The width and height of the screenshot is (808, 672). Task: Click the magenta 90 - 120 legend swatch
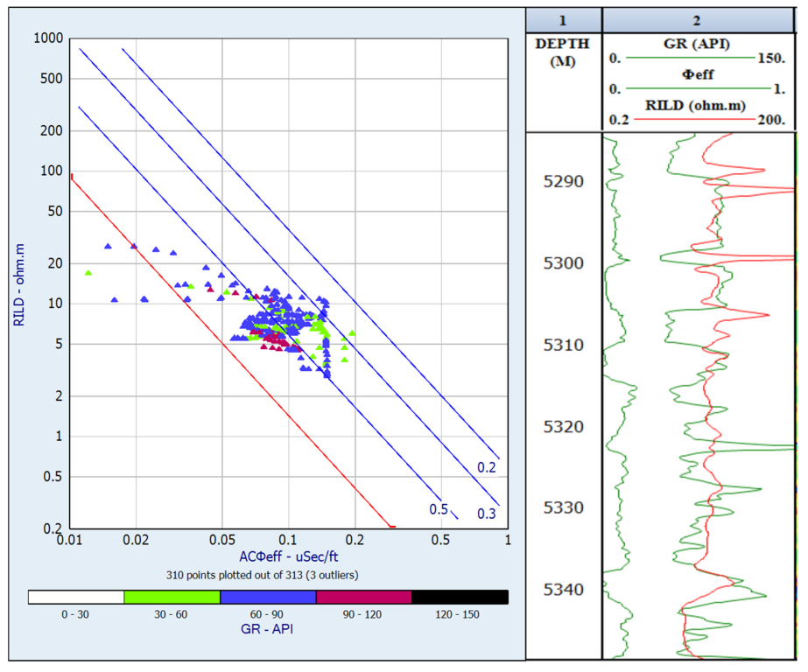[363, 597]
